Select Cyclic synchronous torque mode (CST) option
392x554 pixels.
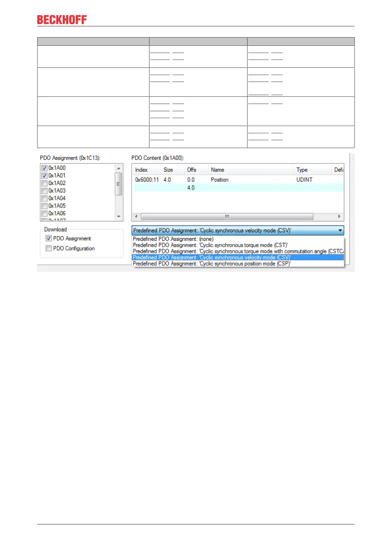click(x=238, y=245)
